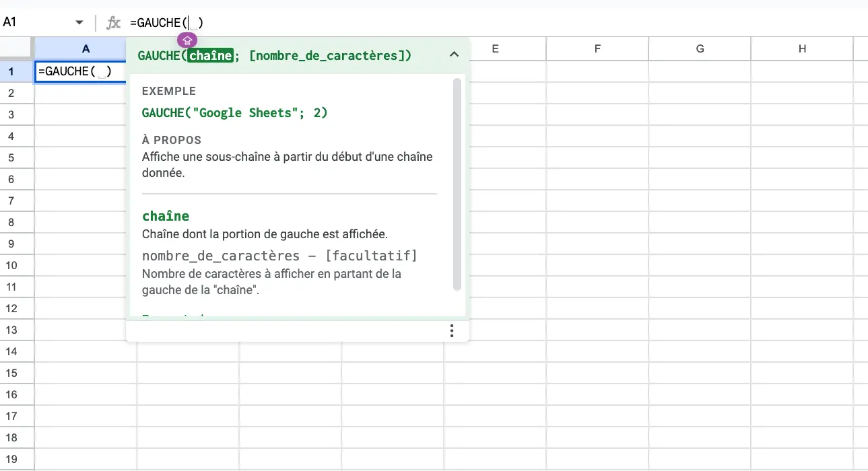Select the column F header

[x=597, y=48]
